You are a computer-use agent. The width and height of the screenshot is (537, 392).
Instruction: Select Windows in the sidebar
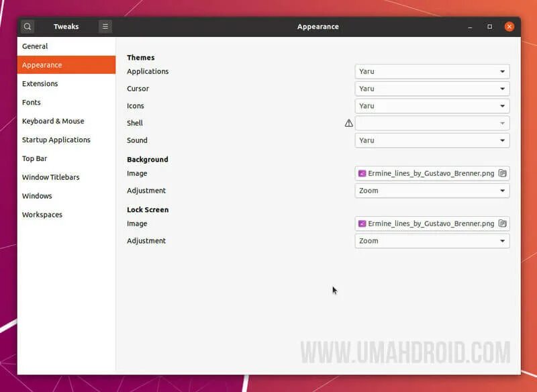click(x=66, y=196)
